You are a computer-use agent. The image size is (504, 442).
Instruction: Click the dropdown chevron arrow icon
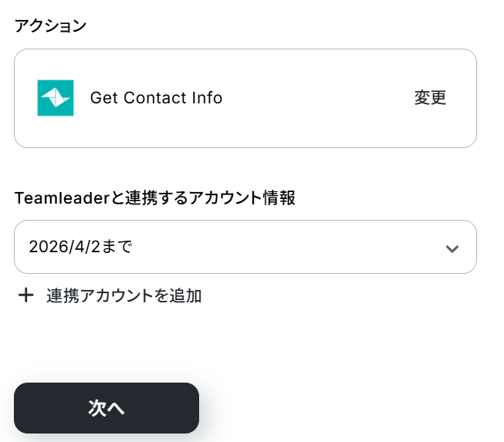452,248
